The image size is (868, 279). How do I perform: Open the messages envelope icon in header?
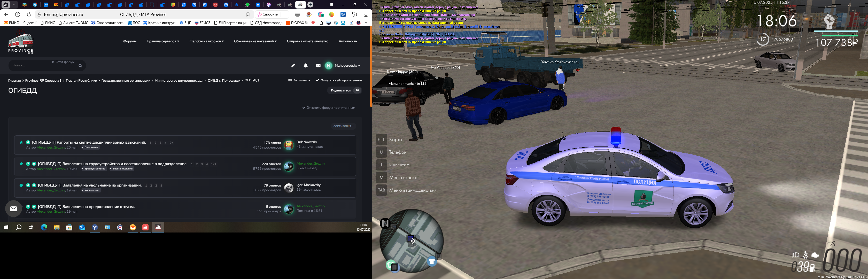tap(319, 65)
